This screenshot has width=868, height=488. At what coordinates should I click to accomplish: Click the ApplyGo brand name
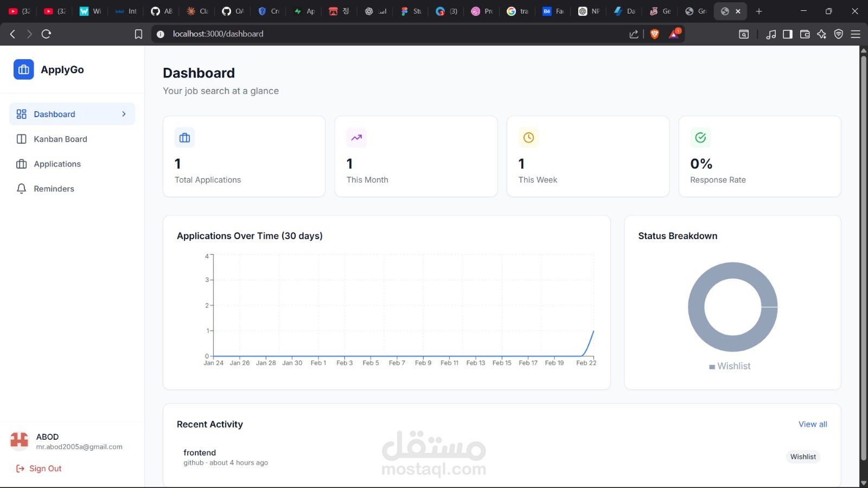(62, 69)
